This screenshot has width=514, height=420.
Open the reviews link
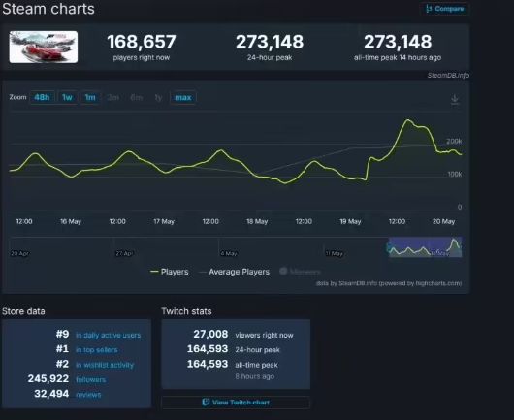88,395
